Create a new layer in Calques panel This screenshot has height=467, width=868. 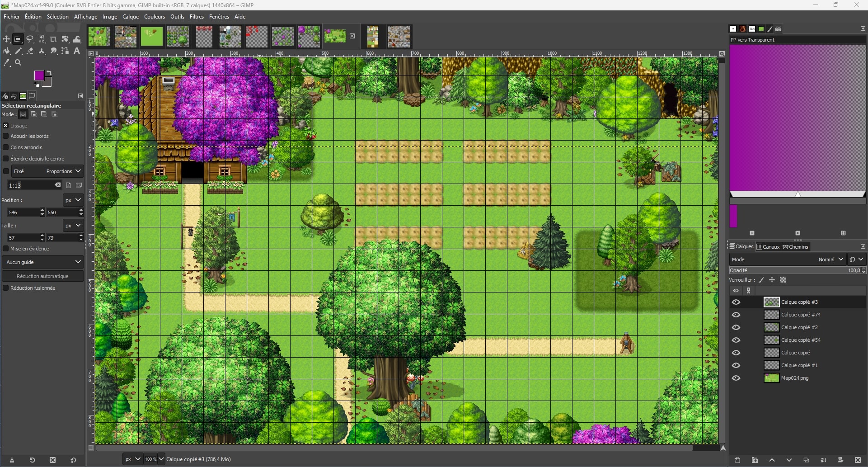737,460
